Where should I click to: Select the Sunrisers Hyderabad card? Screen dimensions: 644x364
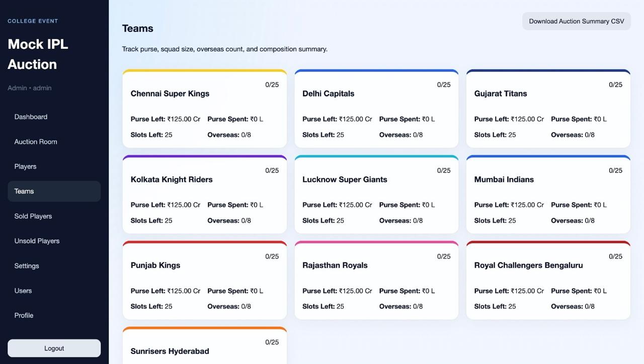click(x=204, y=347)
